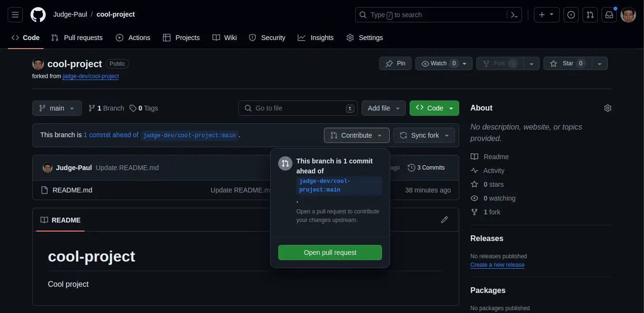Expand the Add file dropdown
The image size is (644, 313).
tap(383, 108)
